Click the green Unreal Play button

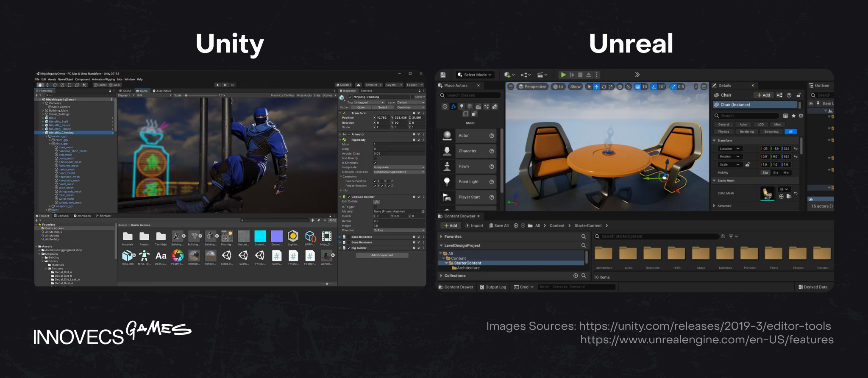click(x=563, y=75)
